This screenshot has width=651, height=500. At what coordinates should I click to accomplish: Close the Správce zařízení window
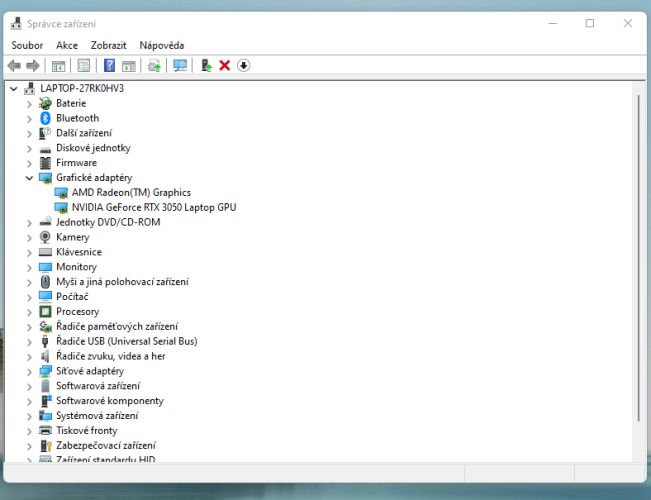click(628, 24)
